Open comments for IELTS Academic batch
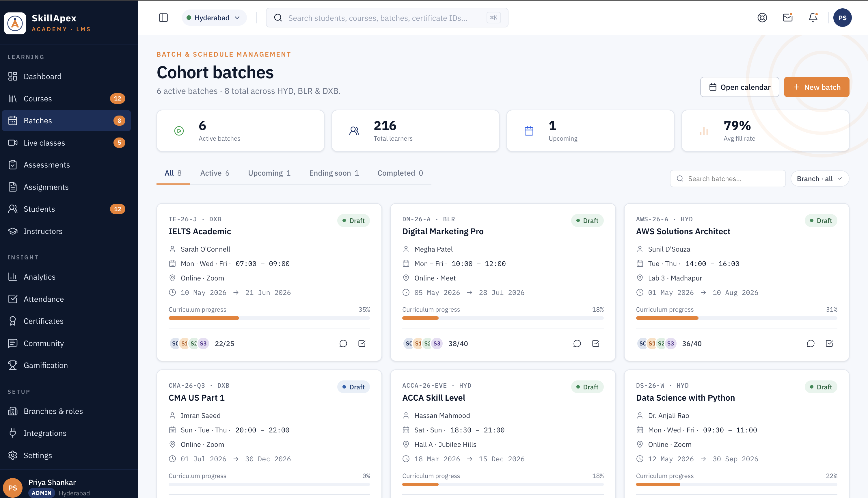 pyautogui.click(x=343, y=343)
